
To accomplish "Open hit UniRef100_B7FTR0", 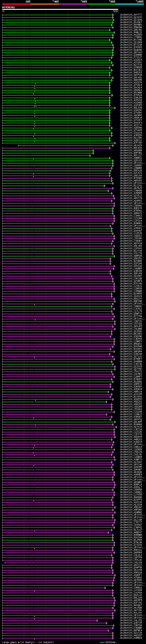I will [x=131, y=143].
